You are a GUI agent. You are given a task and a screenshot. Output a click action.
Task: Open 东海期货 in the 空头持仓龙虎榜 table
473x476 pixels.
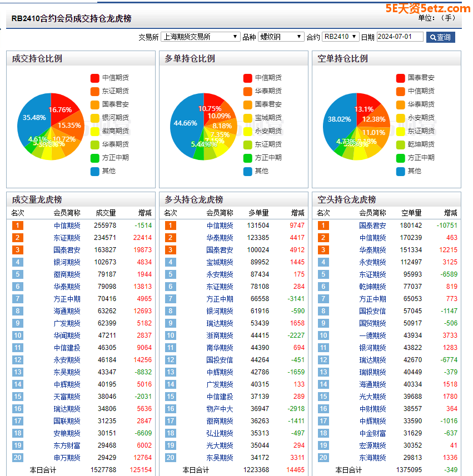373,458
